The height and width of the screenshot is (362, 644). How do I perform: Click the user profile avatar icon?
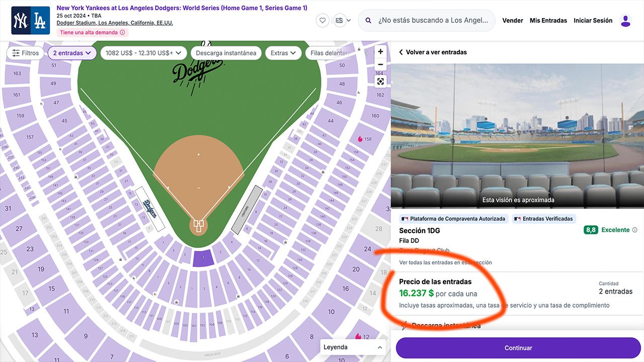coord(625,21)
